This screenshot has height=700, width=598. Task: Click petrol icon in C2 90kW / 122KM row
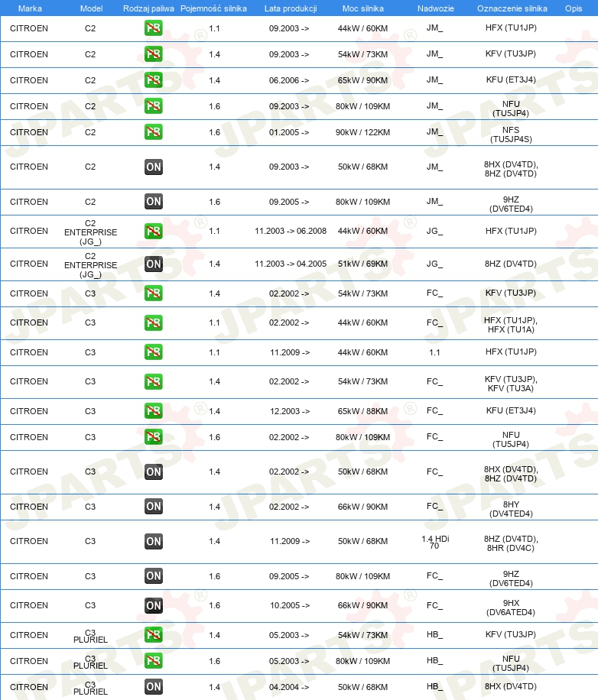coord(153,131)
